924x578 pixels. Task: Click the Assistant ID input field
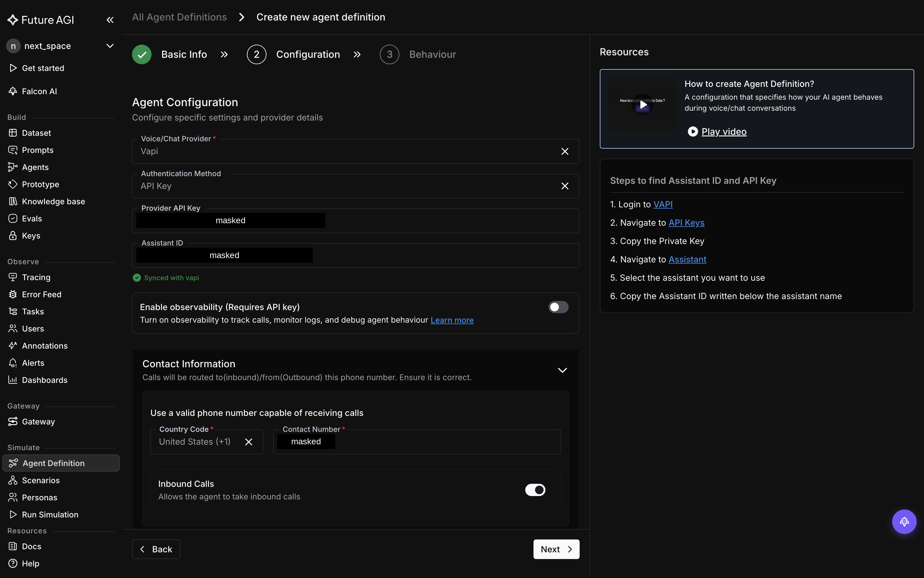(355, 255)
